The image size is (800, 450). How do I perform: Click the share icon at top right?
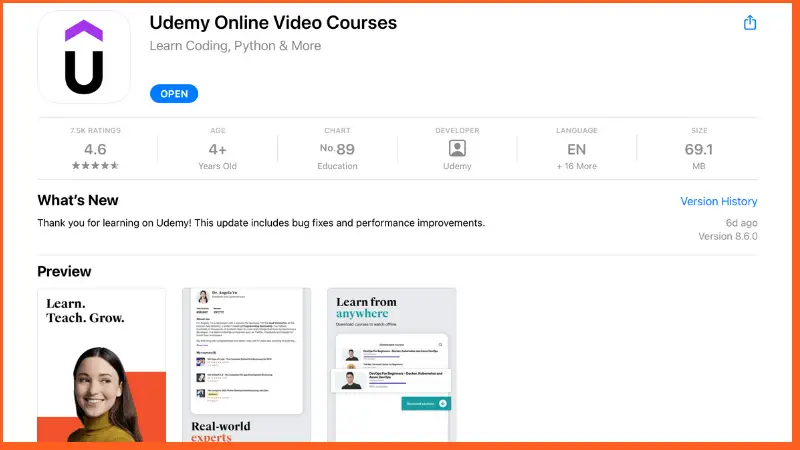pyautogui.click(x=749, y=22)
